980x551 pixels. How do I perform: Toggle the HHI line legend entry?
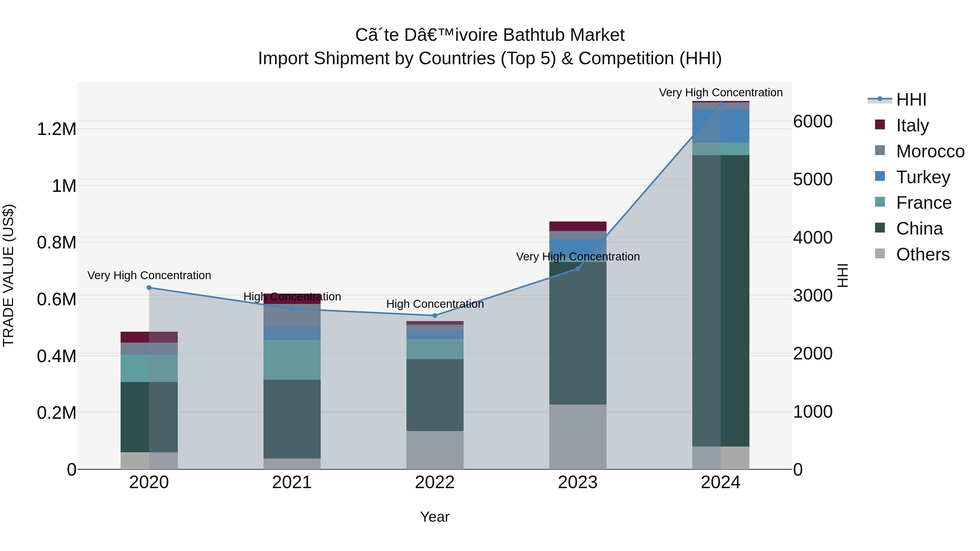(x=897, y=100)
